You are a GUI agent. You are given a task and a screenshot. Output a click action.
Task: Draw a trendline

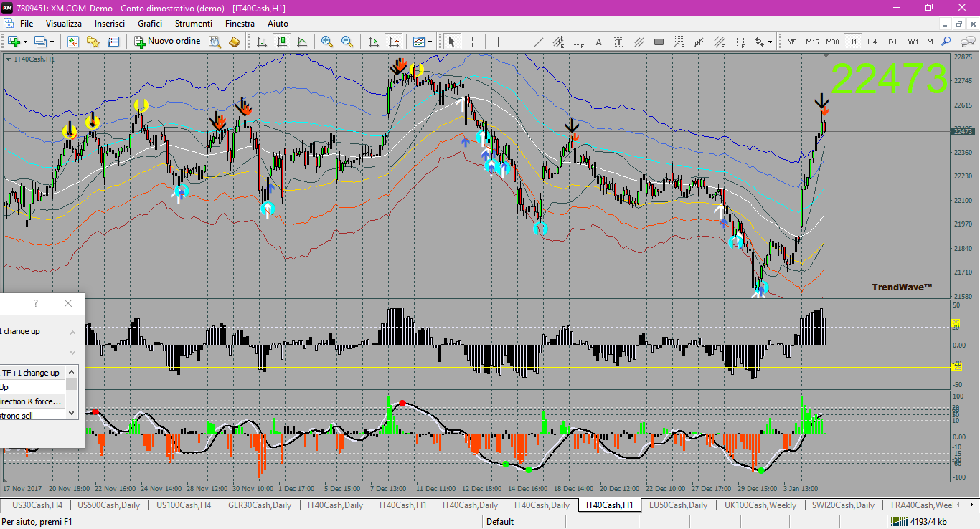(538, 42)
